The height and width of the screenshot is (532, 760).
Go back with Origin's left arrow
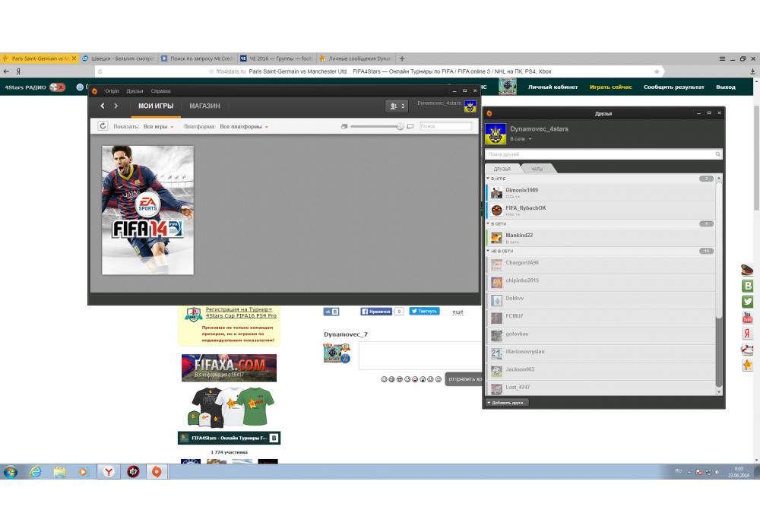[x=103, y=106]
